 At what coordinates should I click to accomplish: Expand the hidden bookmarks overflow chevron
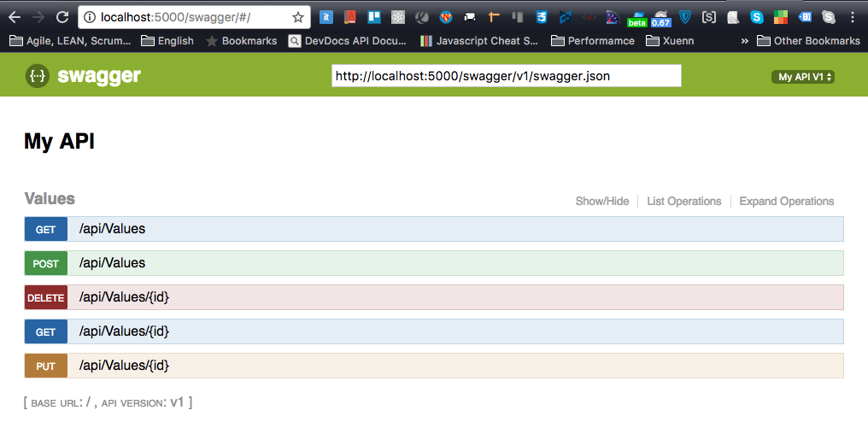pyautogui.click(x=745, y=40)
